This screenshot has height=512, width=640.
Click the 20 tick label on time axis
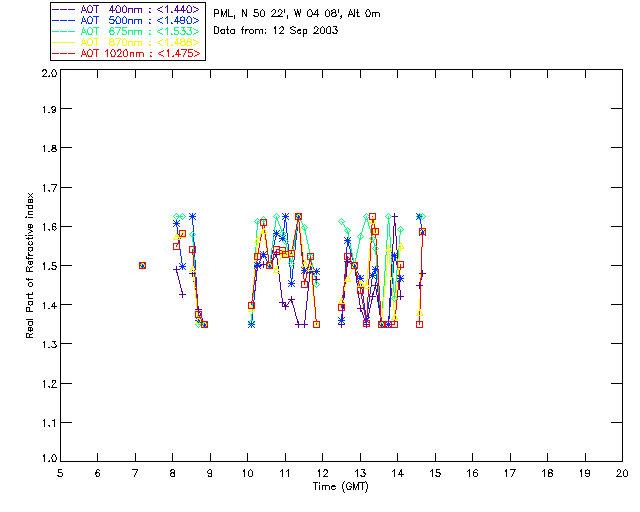click(x=622, y=473)
